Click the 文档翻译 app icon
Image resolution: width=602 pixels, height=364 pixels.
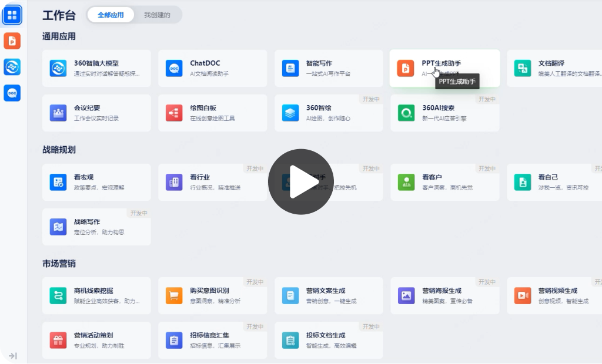coord(523,68)
